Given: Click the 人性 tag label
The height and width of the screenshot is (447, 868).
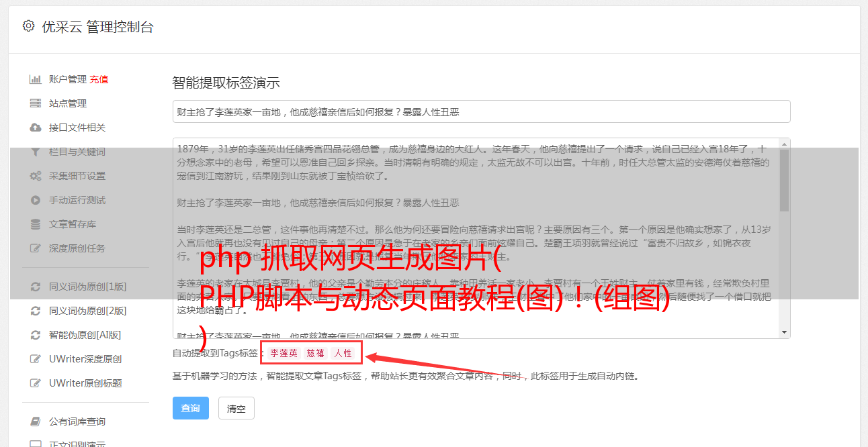Looking at the screenshot, I should pos(343,353).
